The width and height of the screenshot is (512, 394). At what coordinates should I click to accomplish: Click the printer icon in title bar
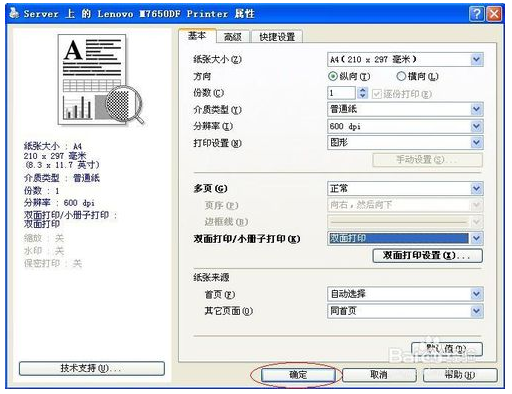(x=14, y=14)
